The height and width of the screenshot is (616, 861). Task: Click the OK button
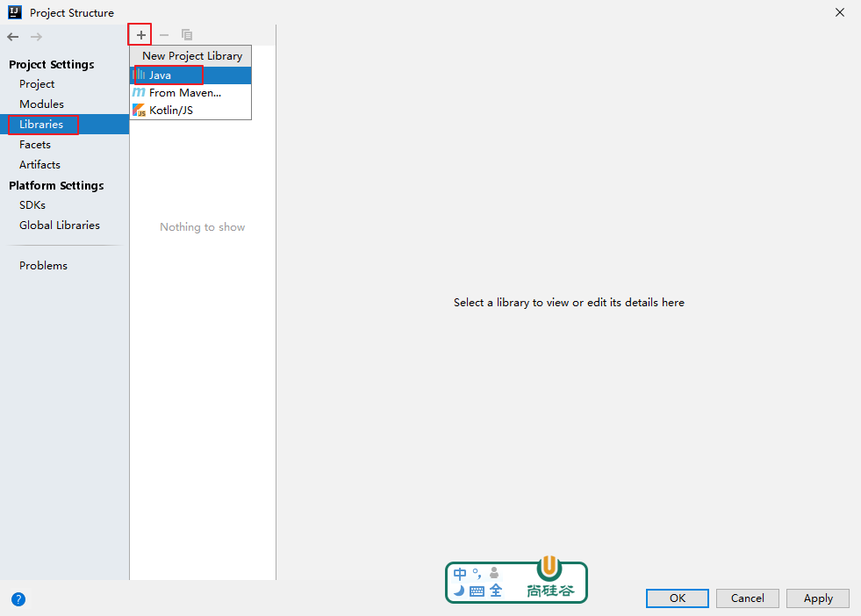click(x=677, y=598)
